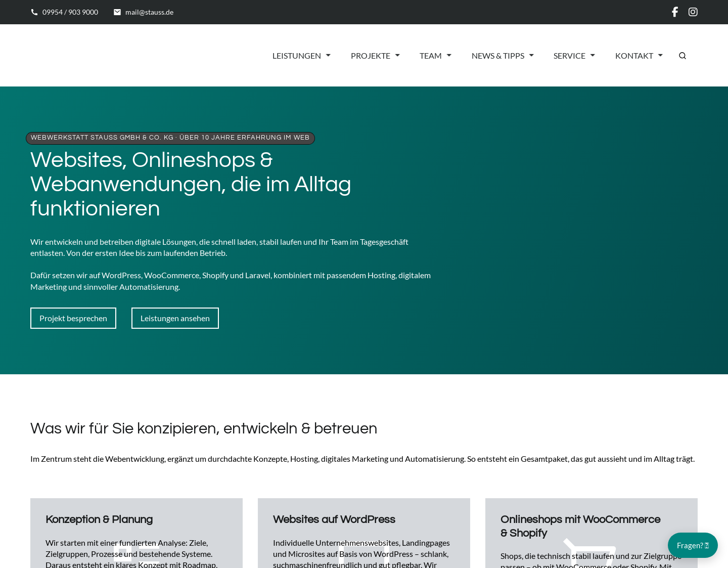
Task: Expand the Projekte dropdown caret
Action: [397, 56]
